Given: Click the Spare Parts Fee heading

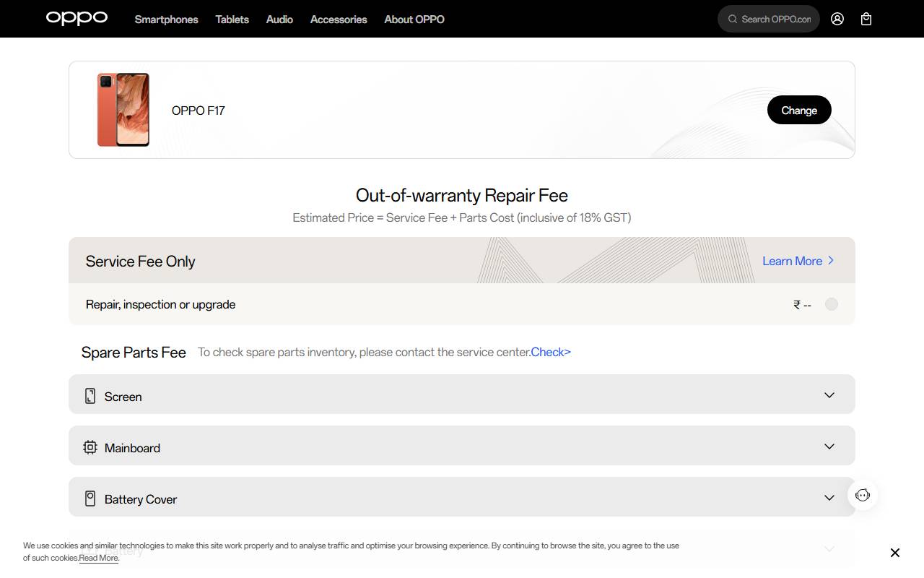Looking at the screenshot, I should point(134,353).
